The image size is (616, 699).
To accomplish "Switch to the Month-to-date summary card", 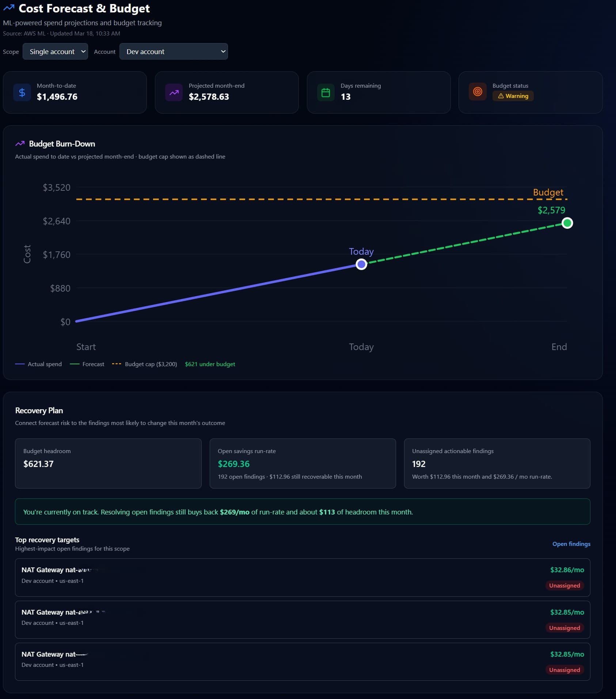I will click(x=75, y=92).
